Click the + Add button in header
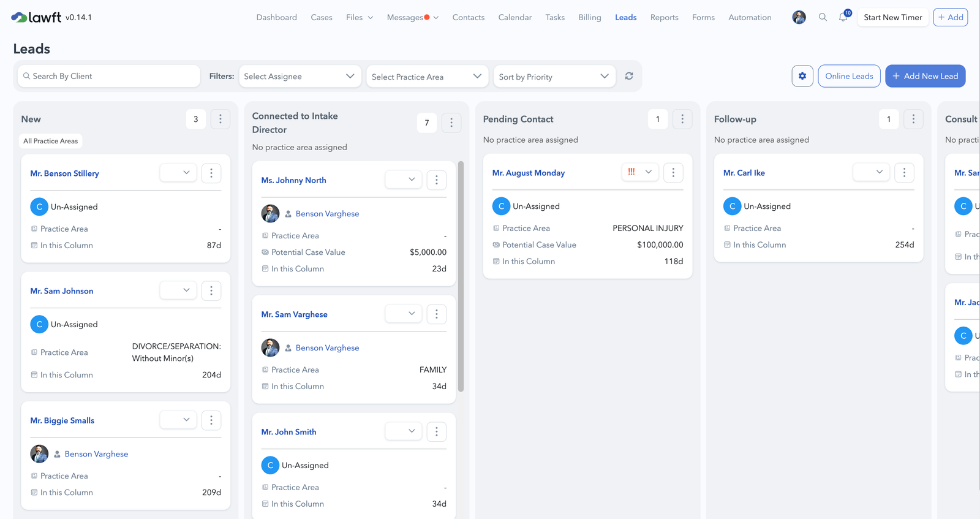980x519 pixels. 951,17
